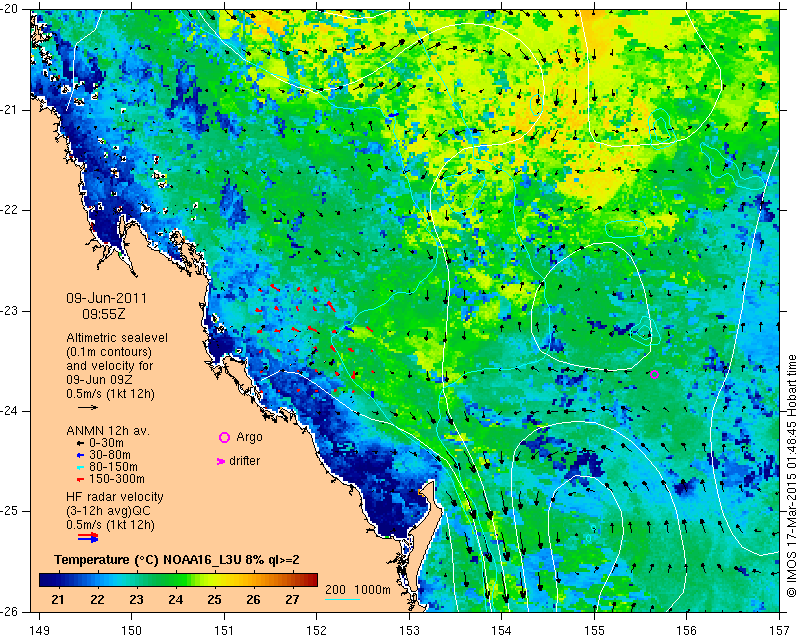This screenshot has height=640, width=800.
Task: Click the 'Argo' legend label
Action: pos(249,437)
